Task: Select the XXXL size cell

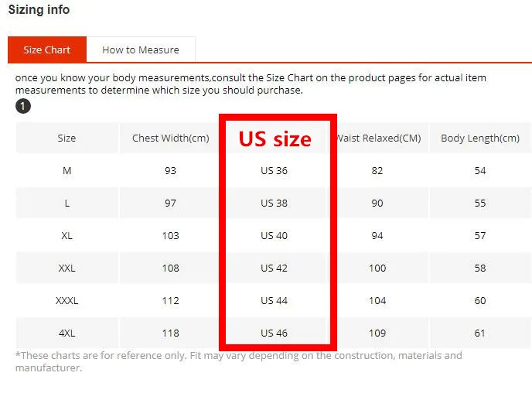Action: (x=66, y=300)
